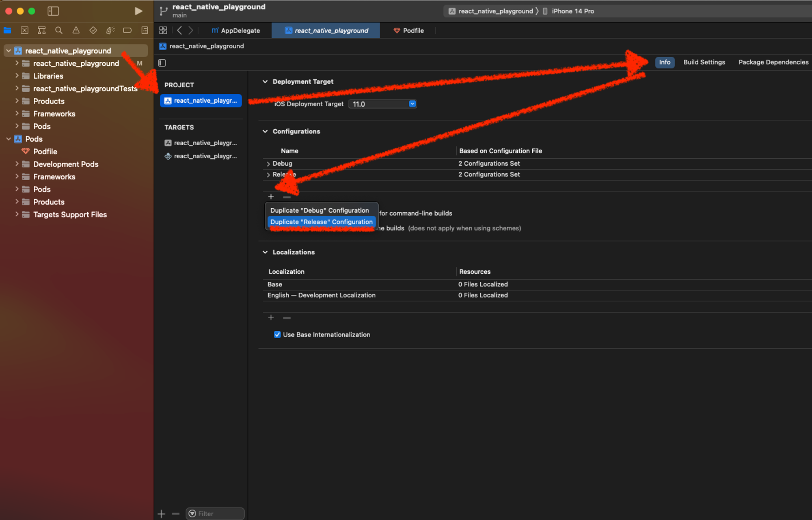Show the Report navigator icon

(x=145, y=30)
